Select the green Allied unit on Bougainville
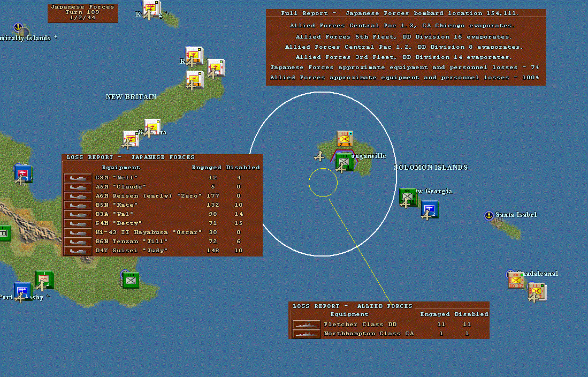The image size is (588, 377). 344,162
